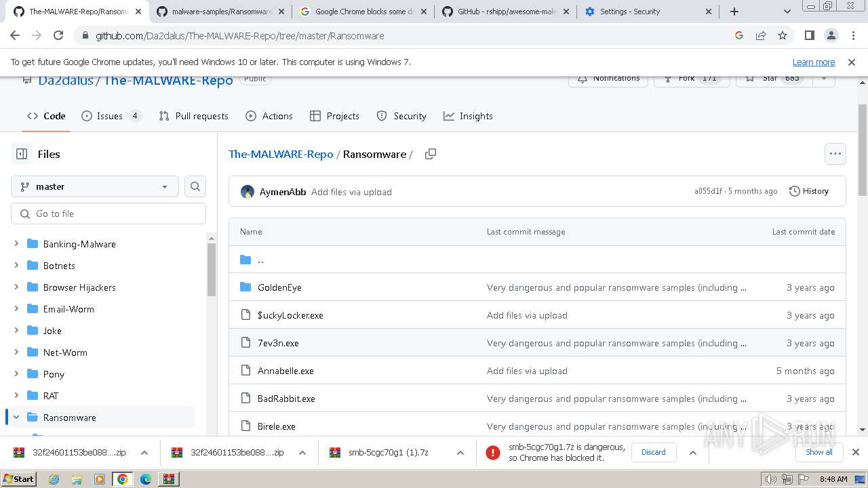Show all downloads
This screenshot has width=868, height=488.
[819, 452]
